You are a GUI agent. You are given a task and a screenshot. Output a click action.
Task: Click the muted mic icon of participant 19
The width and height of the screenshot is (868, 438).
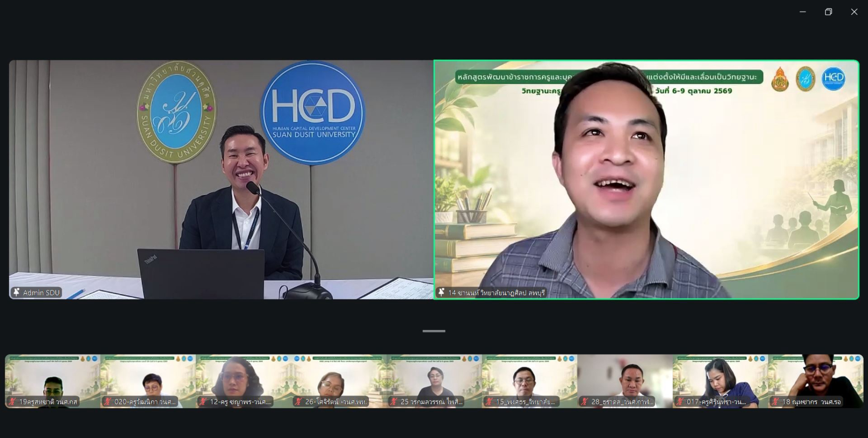pyautogui.click(x=13, y=401)
